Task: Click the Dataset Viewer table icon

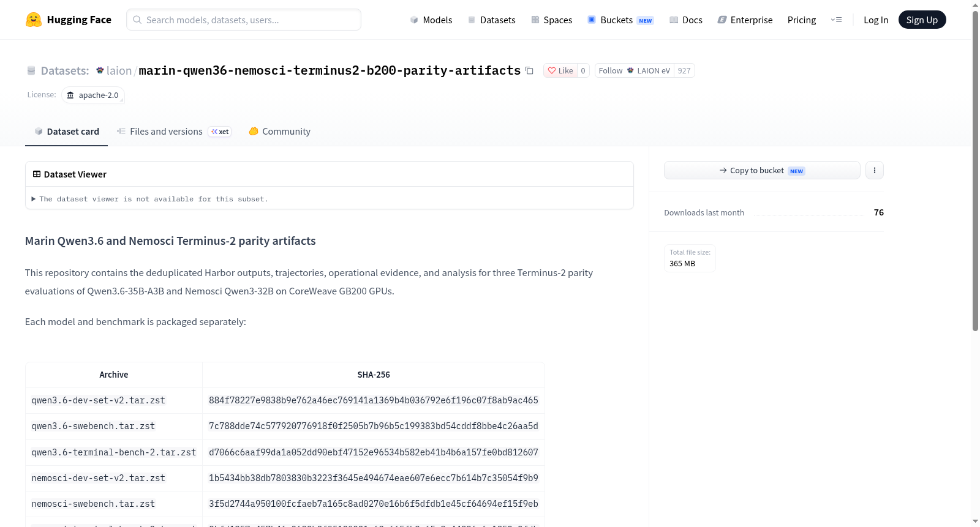Action: 37,174
